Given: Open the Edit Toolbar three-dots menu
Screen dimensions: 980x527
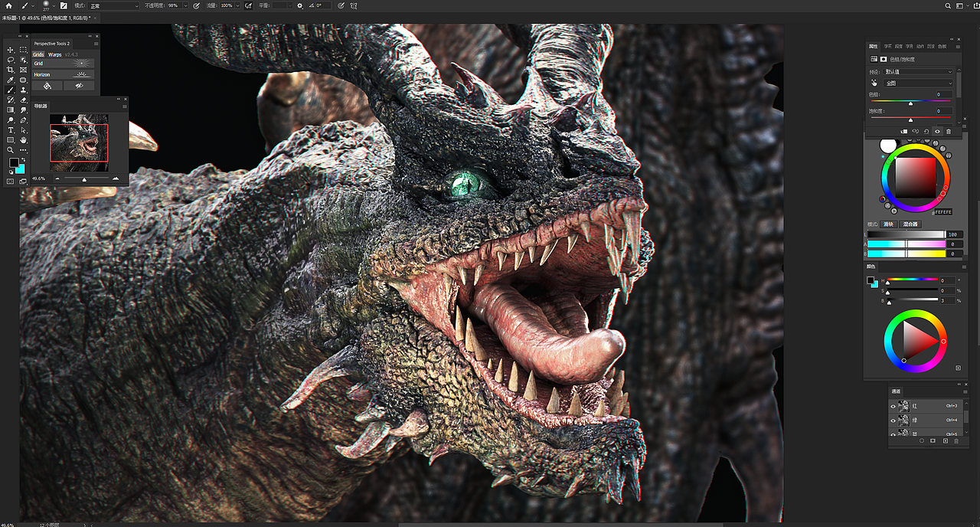Looking at the screenshot, I should pos(23,150).
